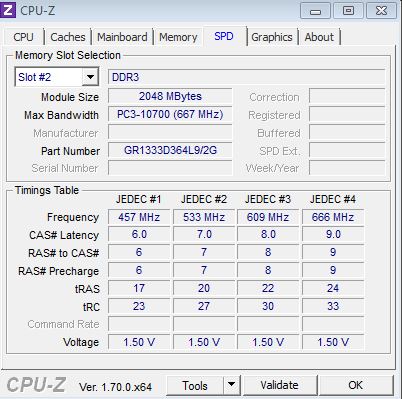402x399 pixels.
Task: Click the empty Serial Number field
Action: 170,168
